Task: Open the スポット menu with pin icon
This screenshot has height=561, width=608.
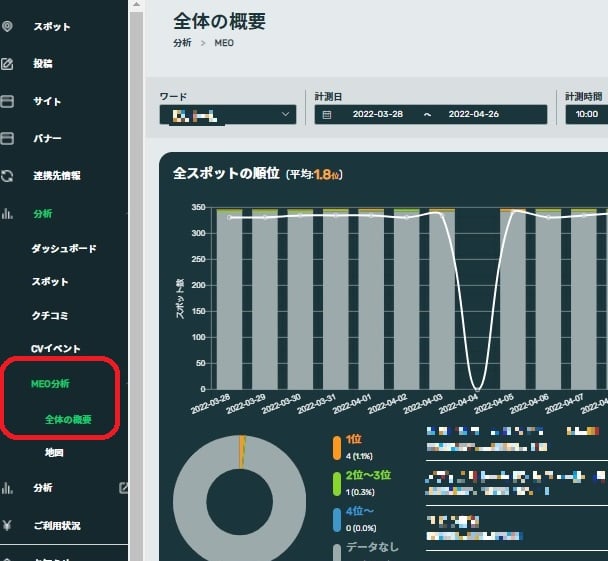Action: (7, 26)
